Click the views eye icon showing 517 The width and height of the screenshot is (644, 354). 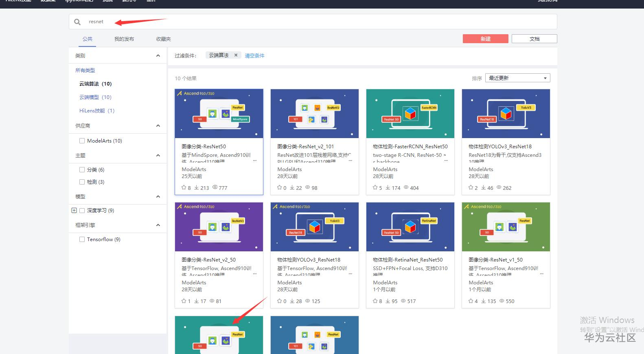point(403,301)
